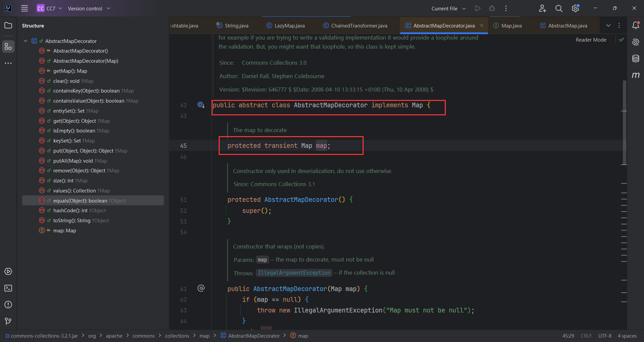Click the collections breadcrumb

tap(177, 336)
